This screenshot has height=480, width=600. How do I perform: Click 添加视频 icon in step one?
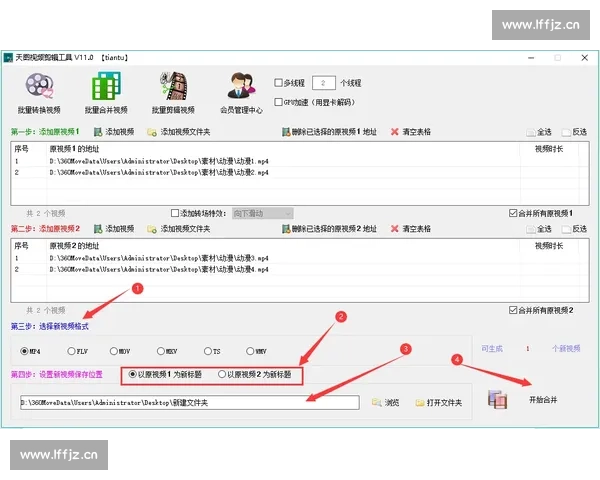98,132
